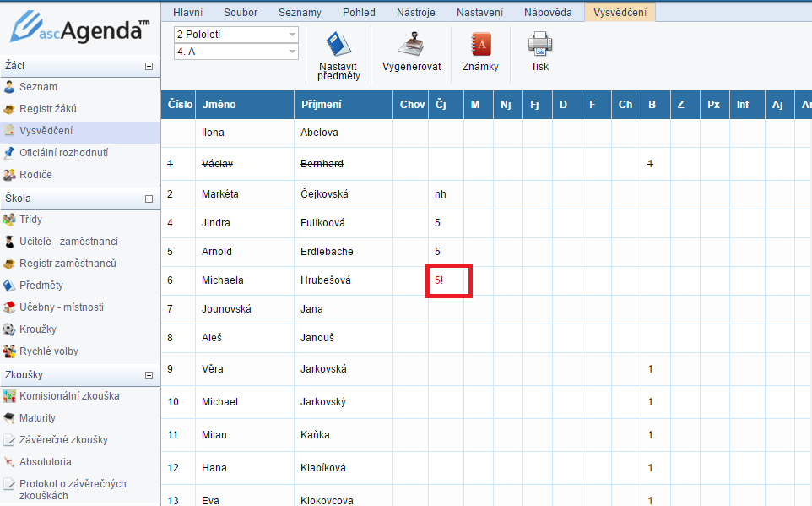The image size is (812, 506).
Task: Click Učebny - místnosti house icon
Action: (x=8, y=307)
